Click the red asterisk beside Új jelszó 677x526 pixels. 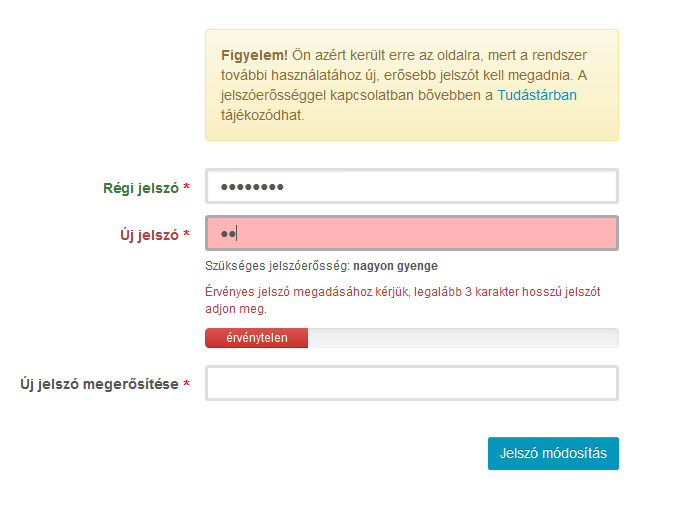[186, 236]
